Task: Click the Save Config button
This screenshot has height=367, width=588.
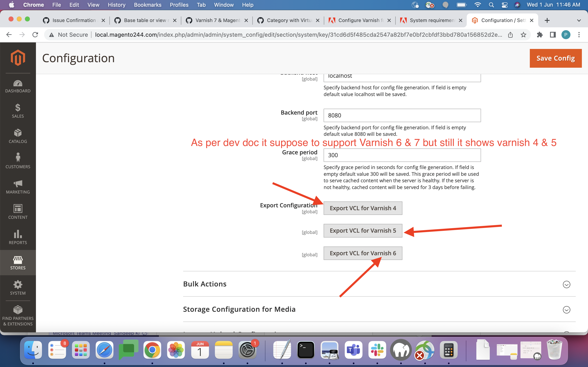Action: (556, 58)
